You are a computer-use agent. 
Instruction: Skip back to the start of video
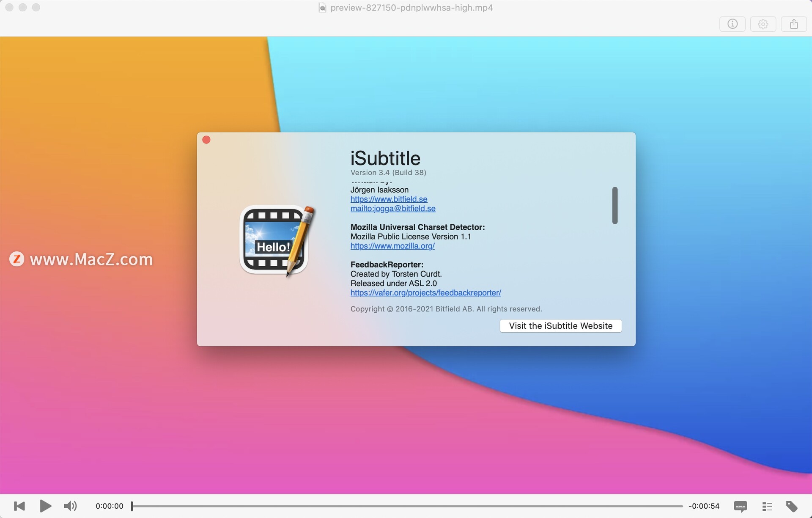coord(19,506)
